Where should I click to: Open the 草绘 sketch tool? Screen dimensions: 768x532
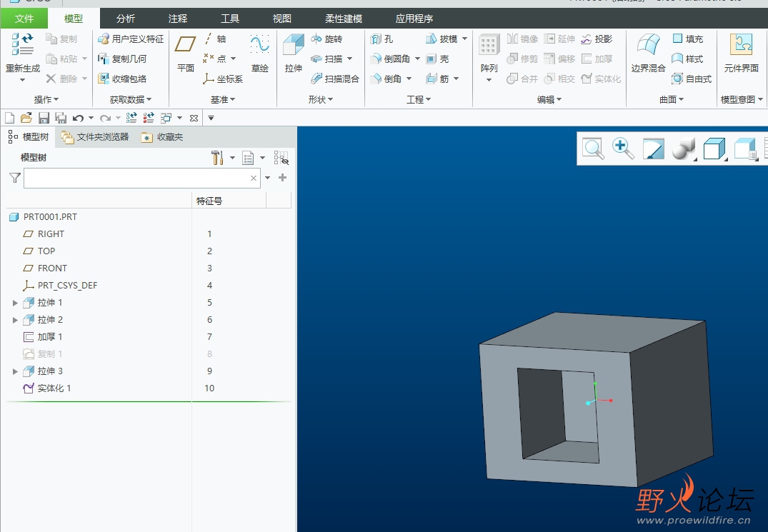pyautogui.click(x=259, y=53)
